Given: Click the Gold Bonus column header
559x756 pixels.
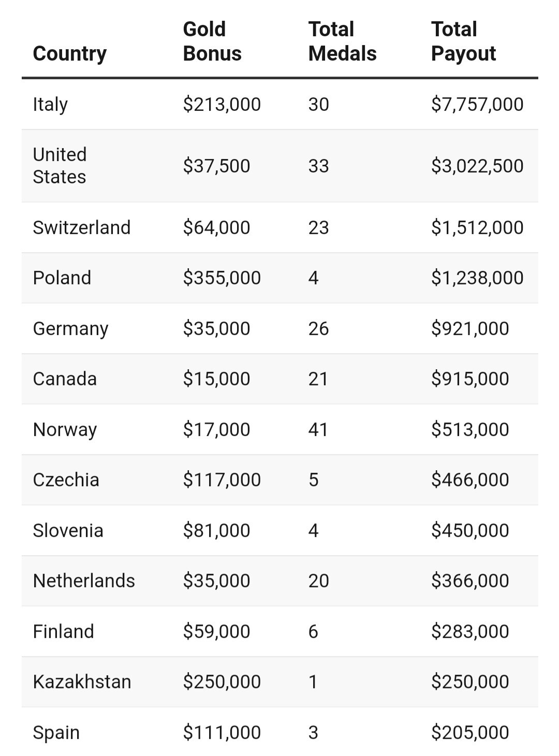Looking at the screenshot, I should pyautogui.click(x=212, y=41).
